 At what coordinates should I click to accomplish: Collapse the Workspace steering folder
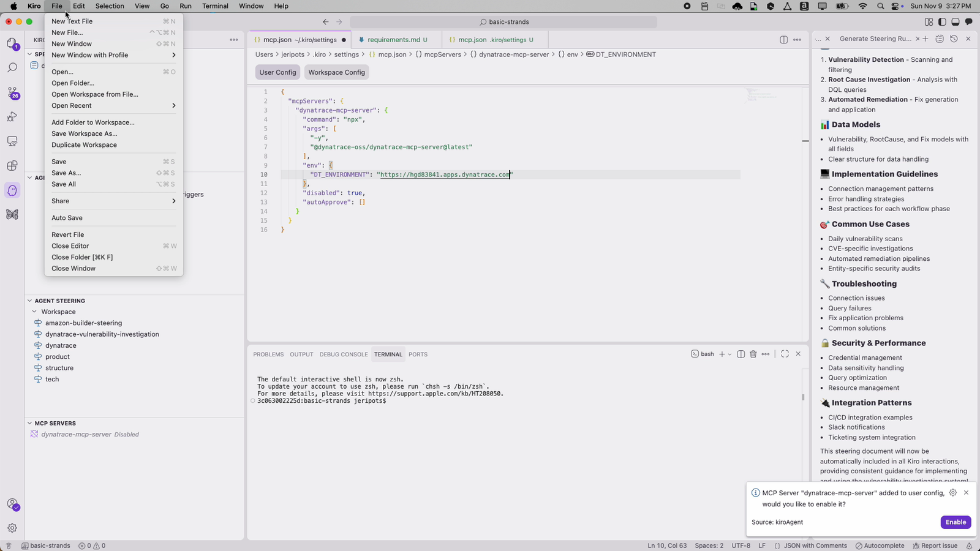(x=35, y=312)
